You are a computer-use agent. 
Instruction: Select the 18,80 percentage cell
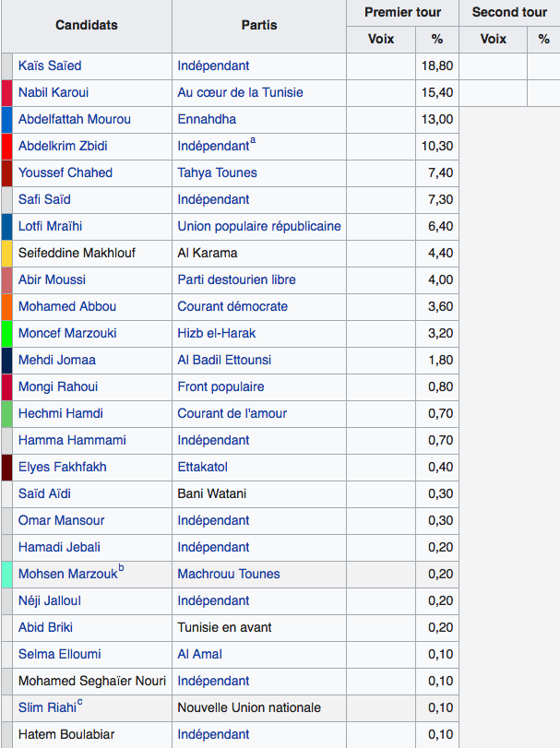tap(437, 65)
